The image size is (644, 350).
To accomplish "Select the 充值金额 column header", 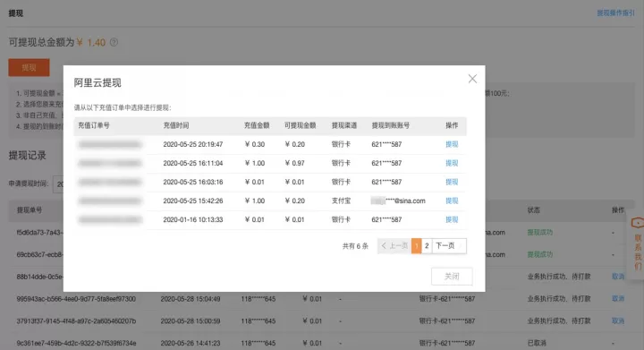I will pos(257,125).
